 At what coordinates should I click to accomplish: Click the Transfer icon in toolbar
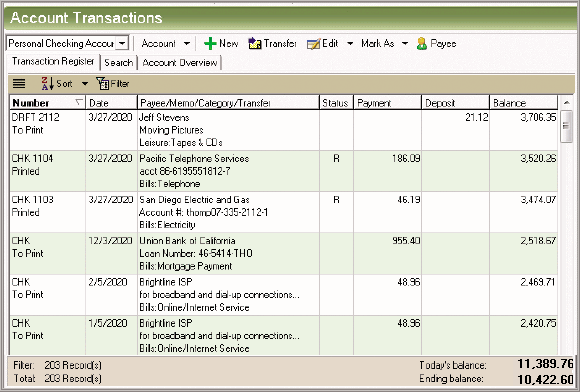coord(254,44)
